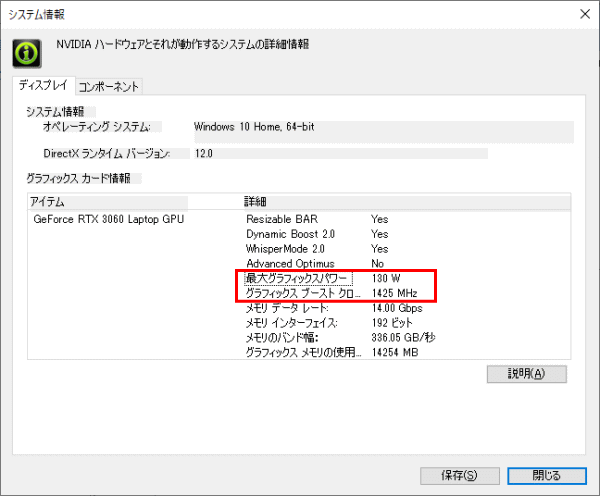Click the green NVIDIA info icon
This screenshot has height=496, width=600.
pos(27,54)
